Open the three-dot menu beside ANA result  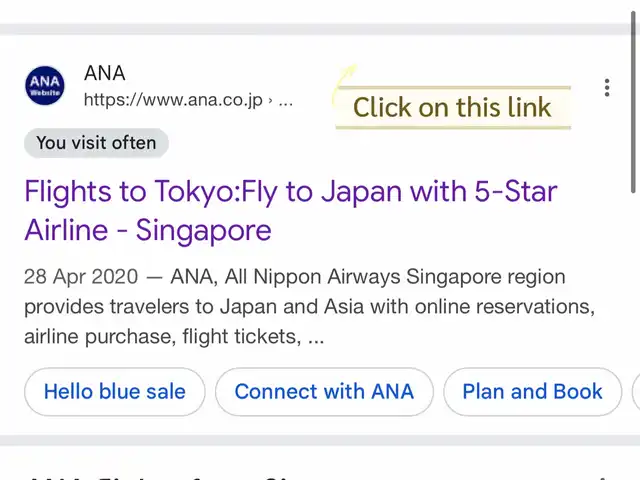coord(607,88)
